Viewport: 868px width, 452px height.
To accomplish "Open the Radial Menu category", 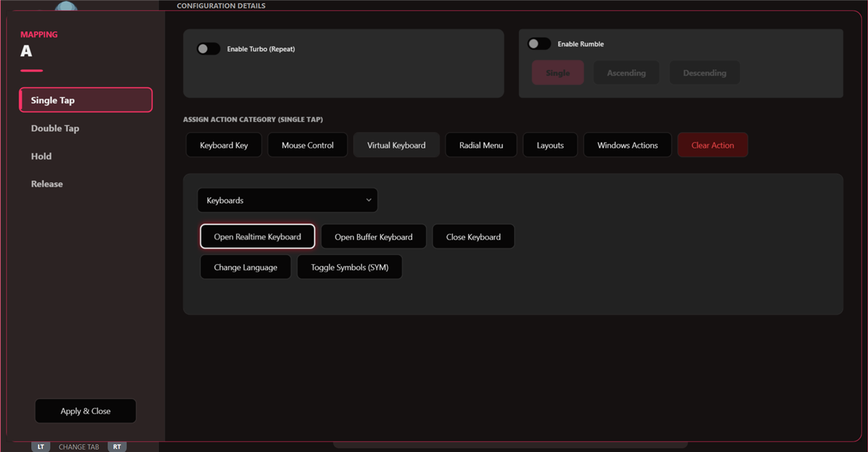I will pyautogui.click(x=481, y=145).
